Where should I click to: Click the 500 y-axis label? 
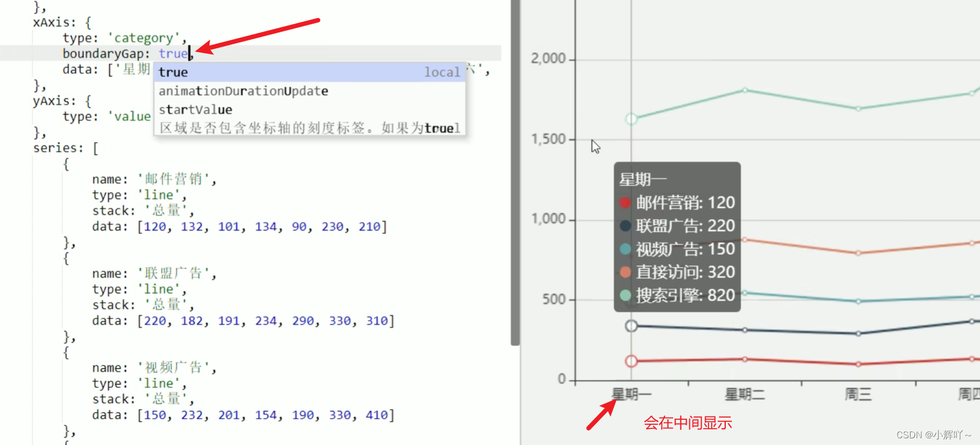pyautogui.click(x=554, y=299)
